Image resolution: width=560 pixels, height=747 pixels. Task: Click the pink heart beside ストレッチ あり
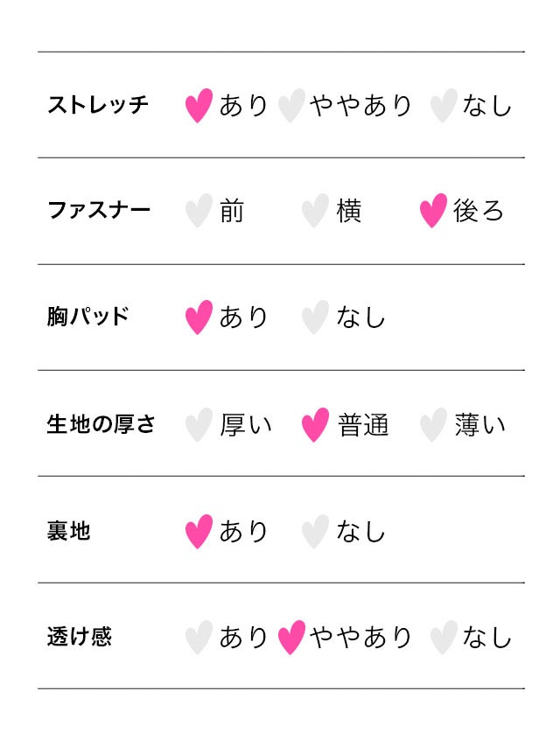(x=199, y=106)
